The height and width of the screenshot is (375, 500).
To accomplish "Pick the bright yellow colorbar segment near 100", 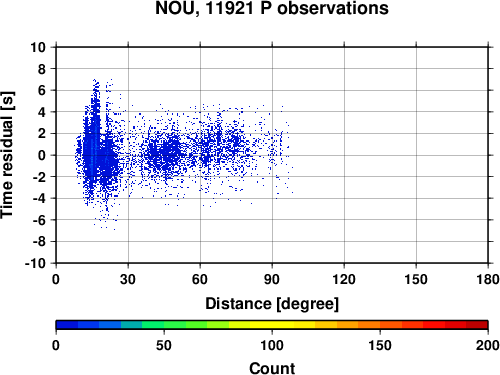I will [272, 325].
